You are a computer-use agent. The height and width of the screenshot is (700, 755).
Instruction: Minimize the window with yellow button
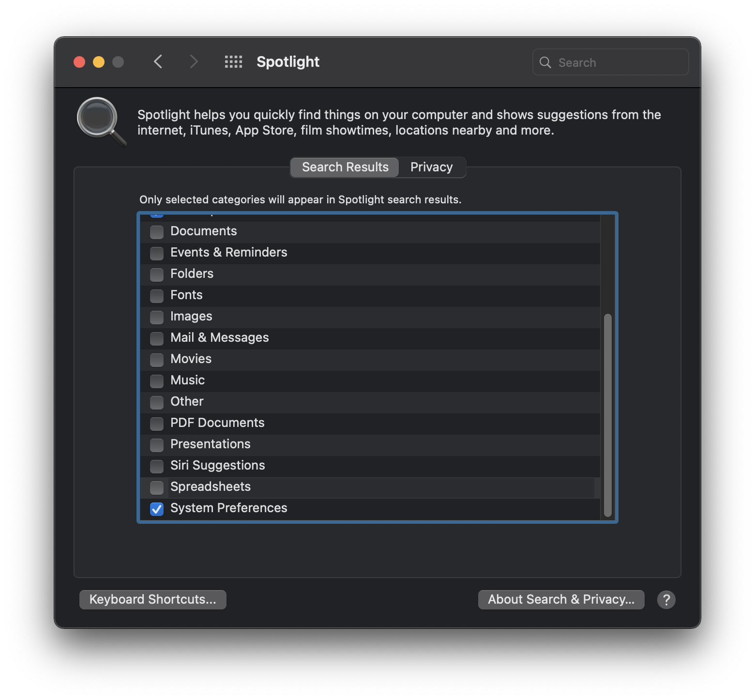(x=99, y=62)
